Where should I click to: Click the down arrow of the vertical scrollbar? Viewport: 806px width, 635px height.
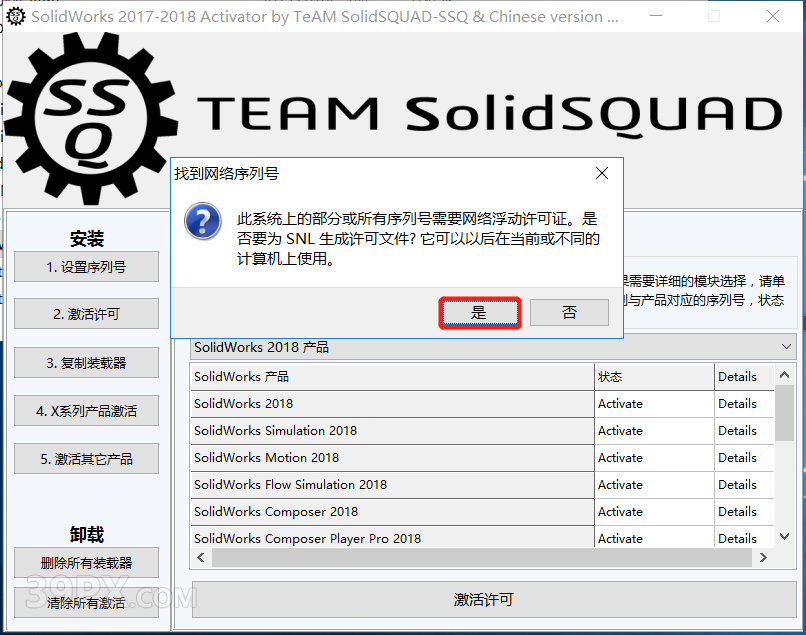point(786,538)
